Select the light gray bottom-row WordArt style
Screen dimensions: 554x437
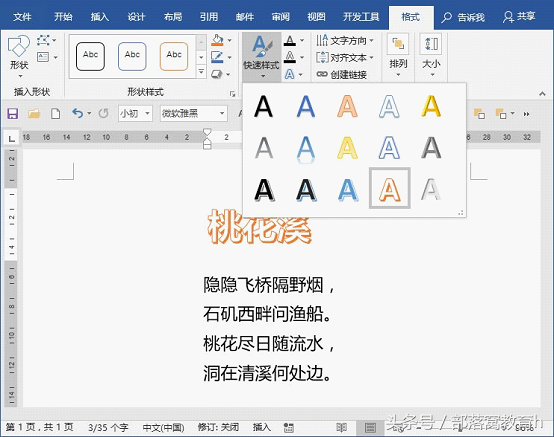point(431,189)
